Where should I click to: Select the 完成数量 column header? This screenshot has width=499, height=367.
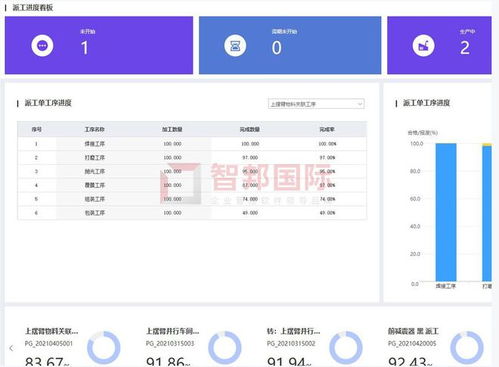click(x=250, y=129)
